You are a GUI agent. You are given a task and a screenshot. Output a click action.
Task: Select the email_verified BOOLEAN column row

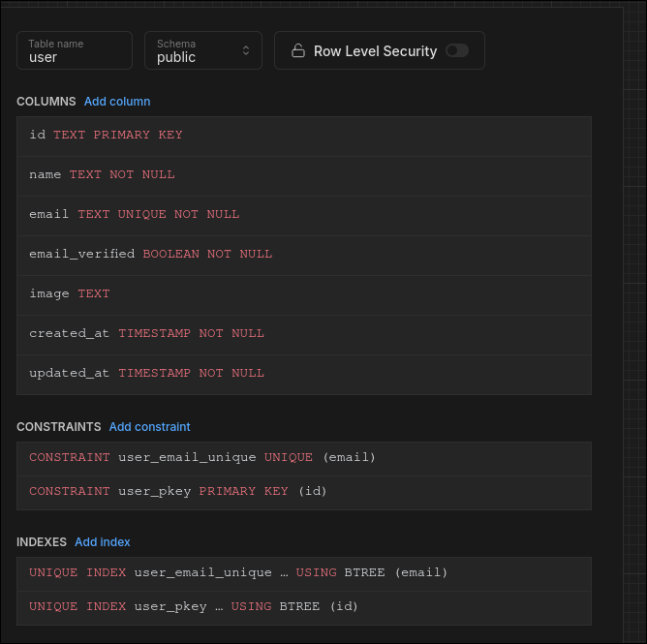(303, 255)
